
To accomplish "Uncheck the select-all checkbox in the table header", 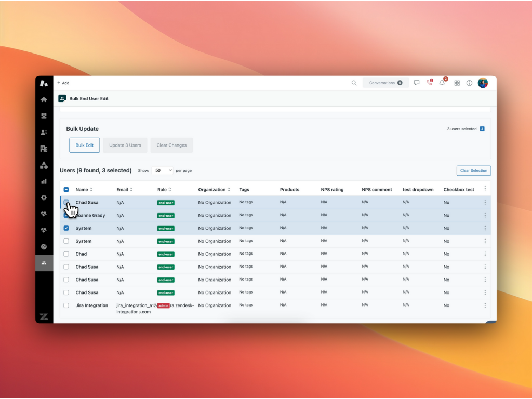I will (66, 189).
